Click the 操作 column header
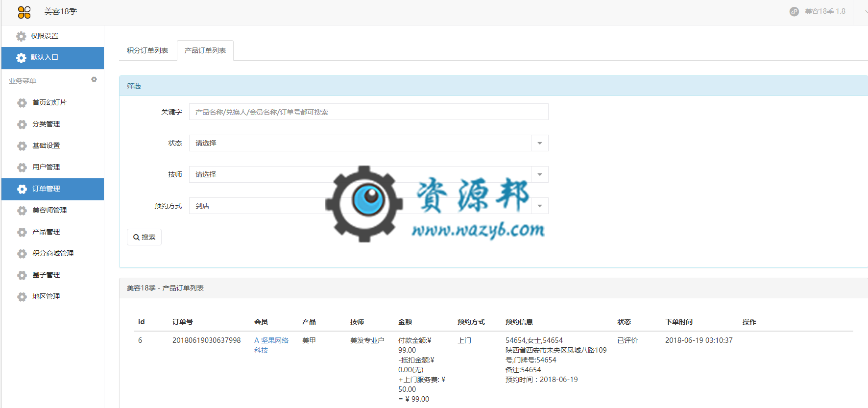Image resolution: width=868 pixels, height=408 pixels. [749, 322]
